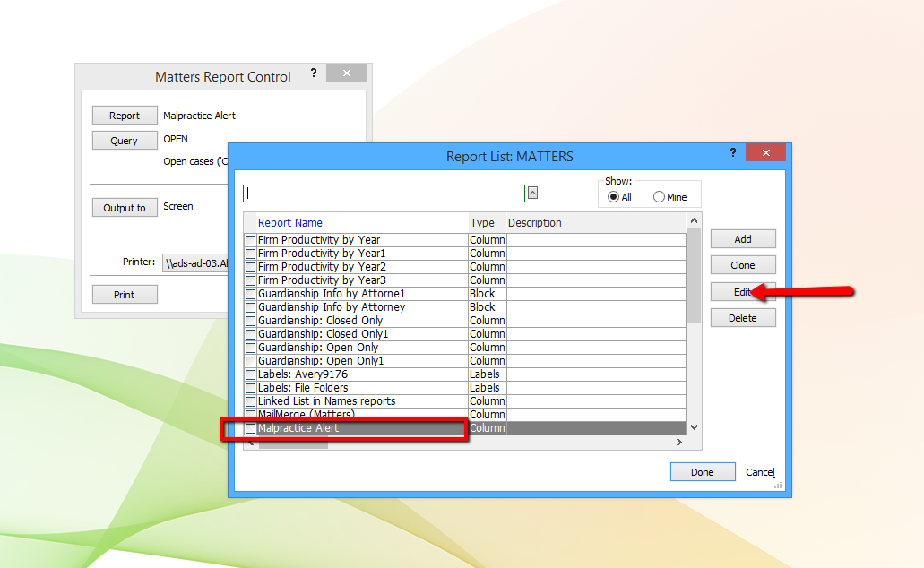Click the help question mark in Report List dialog

[732, 152]
